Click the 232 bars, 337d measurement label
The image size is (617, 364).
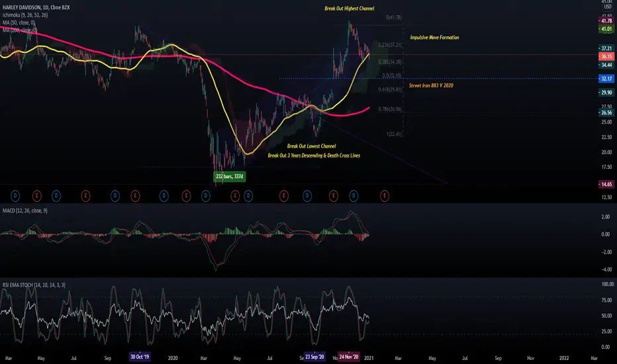click(x=230, y=176)
